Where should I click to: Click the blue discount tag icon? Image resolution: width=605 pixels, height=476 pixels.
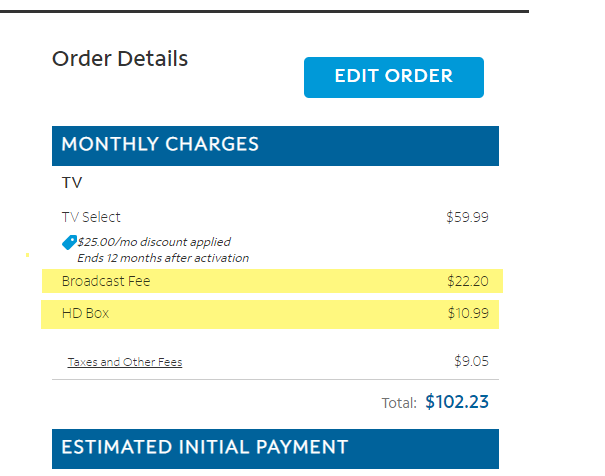coord(69,242)
